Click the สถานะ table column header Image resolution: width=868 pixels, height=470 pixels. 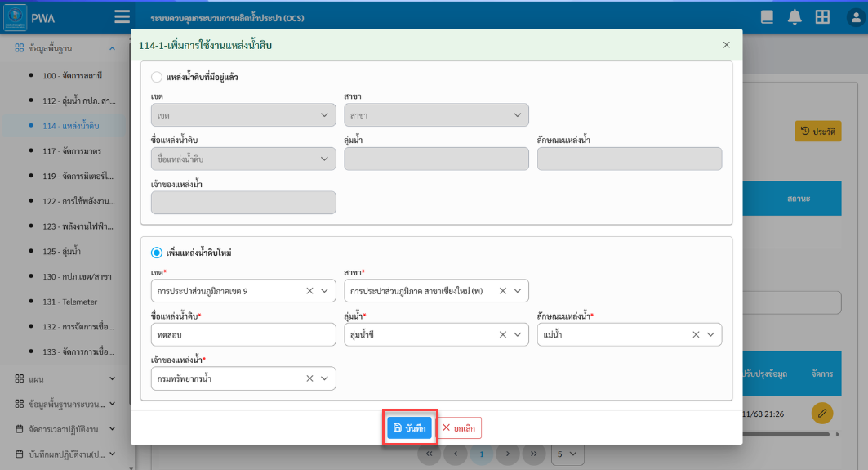pyautogui.click(x=799, y=199)
